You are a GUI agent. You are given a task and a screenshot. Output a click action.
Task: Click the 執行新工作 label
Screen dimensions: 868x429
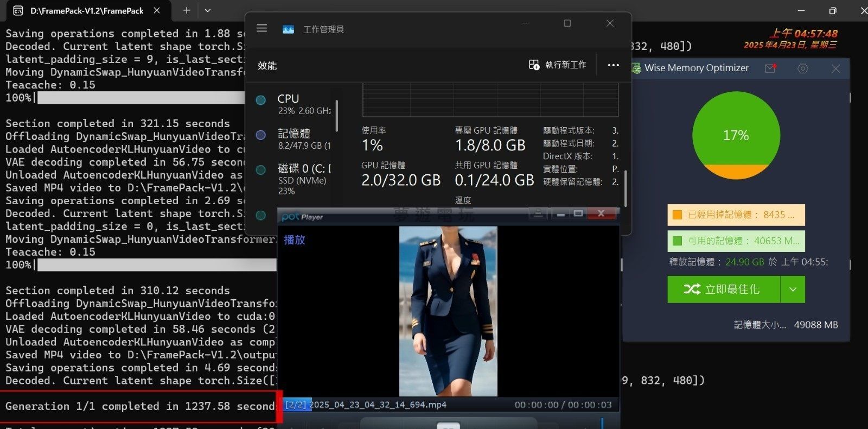[x=565, y=65]
